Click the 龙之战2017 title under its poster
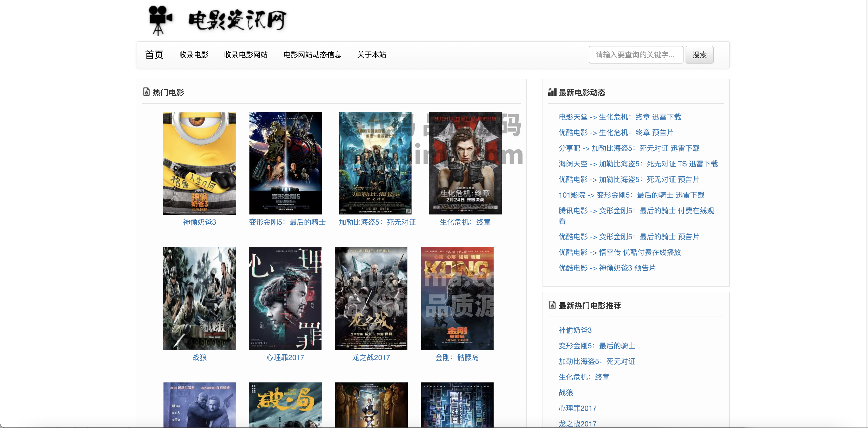Screen dimensions: 868x428 371,357
